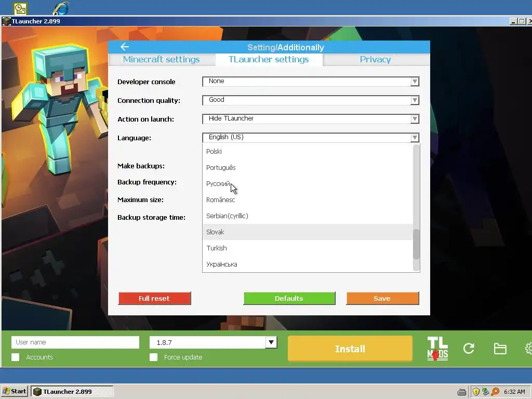Click the language list scrollbar thumb
This screenshot has width=532, height=399.
click(416, 244)
